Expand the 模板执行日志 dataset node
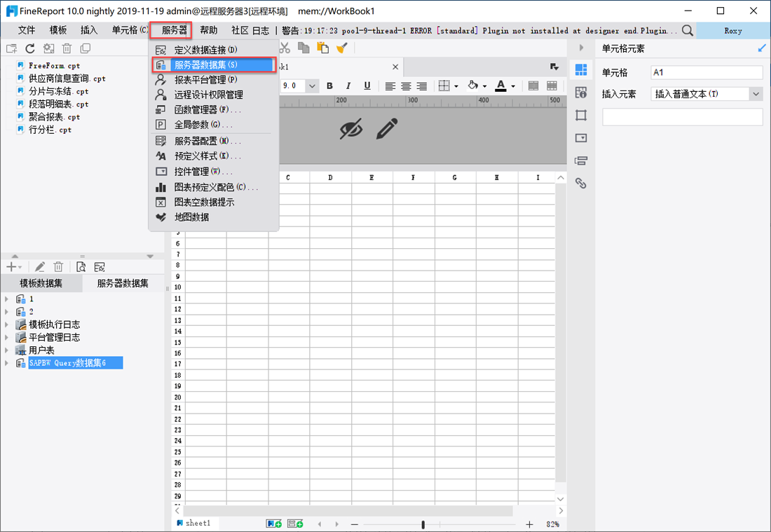The height and width of the screenshot is (532, 771). point(6,325)
